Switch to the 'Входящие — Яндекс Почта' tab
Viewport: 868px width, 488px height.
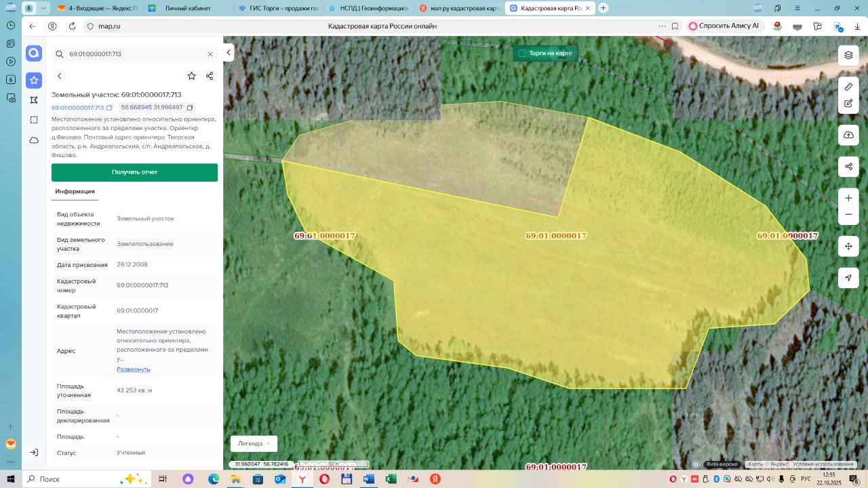coord(96,8)
